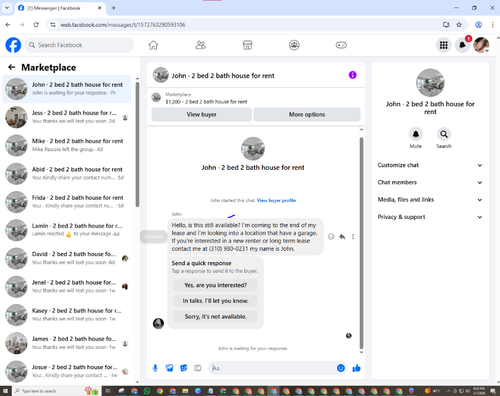Open the Marketplace icon in top navigation

click(247, 45)
